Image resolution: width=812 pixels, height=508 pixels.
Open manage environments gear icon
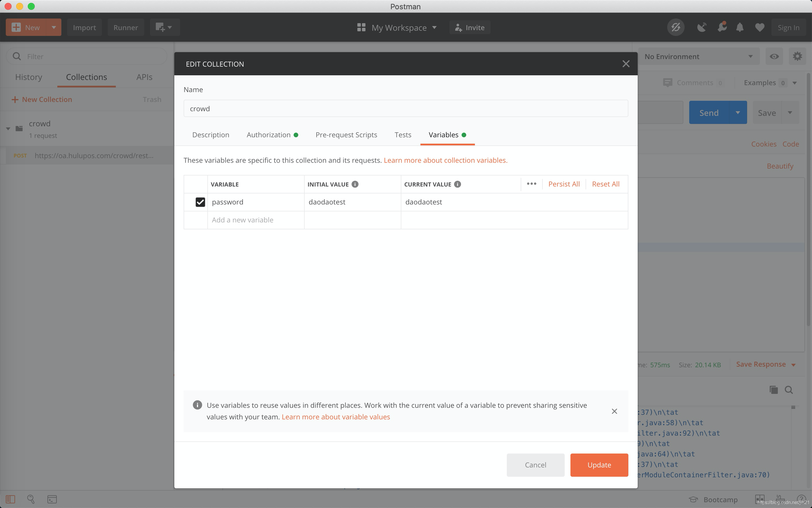pos(797,56)
